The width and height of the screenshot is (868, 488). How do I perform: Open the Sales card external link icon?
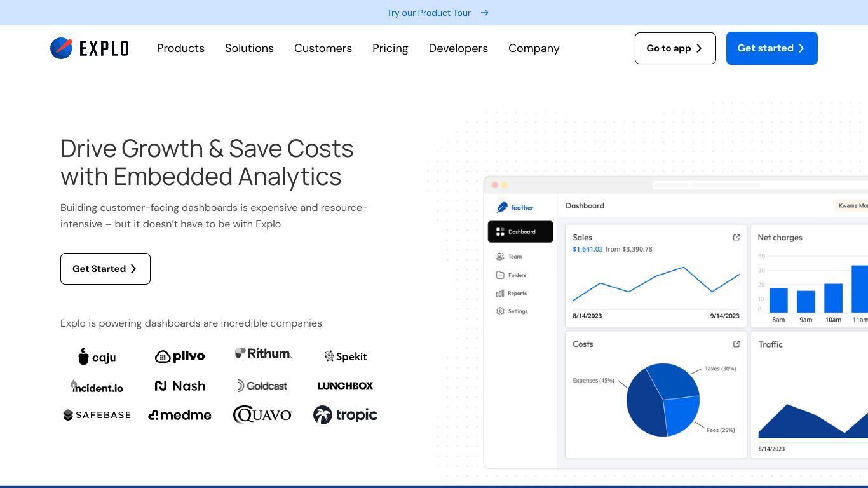tap(736, 238)
